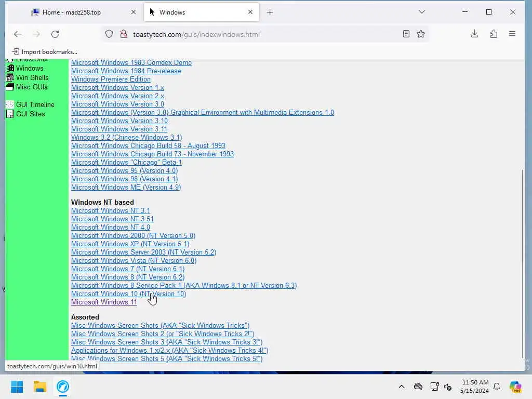Open Windows section in green sidebar
This screenshot has width=532, height=399.
tap(30, 68)
